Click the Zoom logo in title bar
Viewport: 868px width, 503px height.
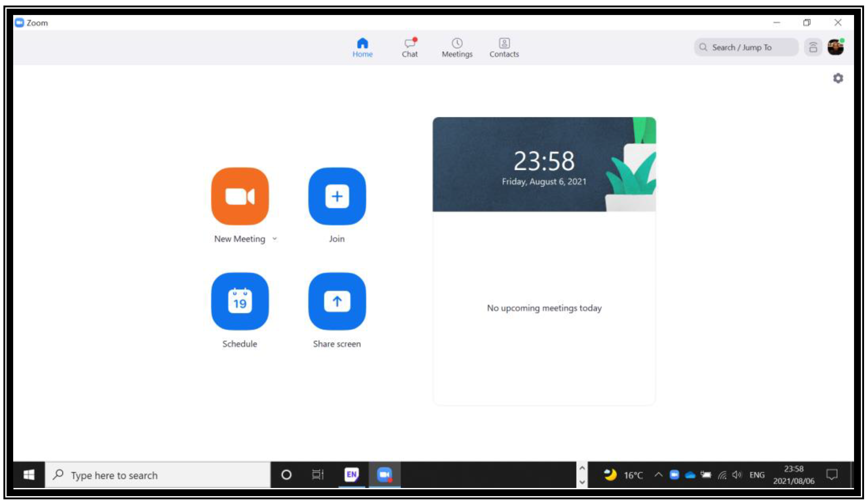[19, 23]
